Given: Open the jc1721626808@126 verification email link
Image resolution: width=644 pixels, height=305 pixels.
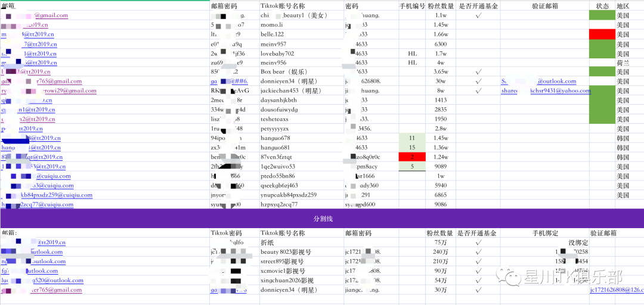Looking at the screenshot, I should click(617, 290).
